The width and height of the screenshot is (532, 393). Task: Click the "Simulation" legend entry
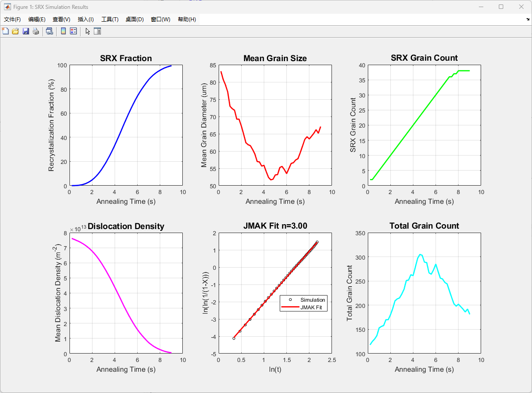coord(312,300)
